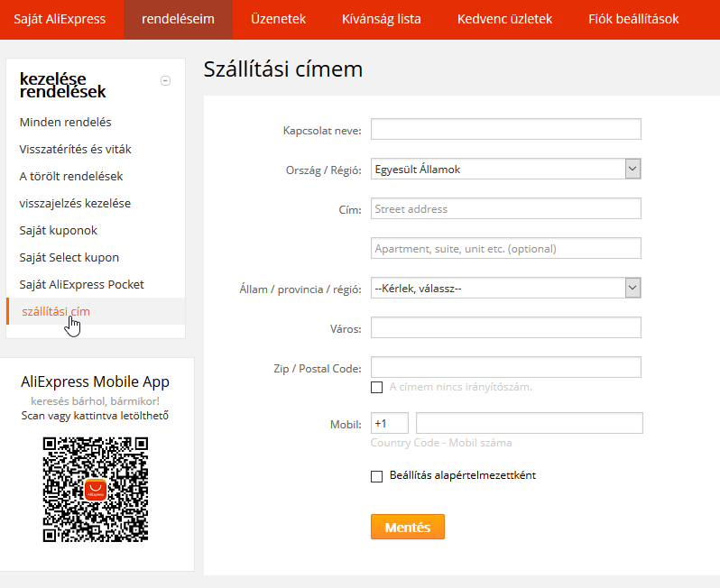The height and width of the screenshot is (588, 720).
Task: Click the Város text field
Action: pos(505,327)
